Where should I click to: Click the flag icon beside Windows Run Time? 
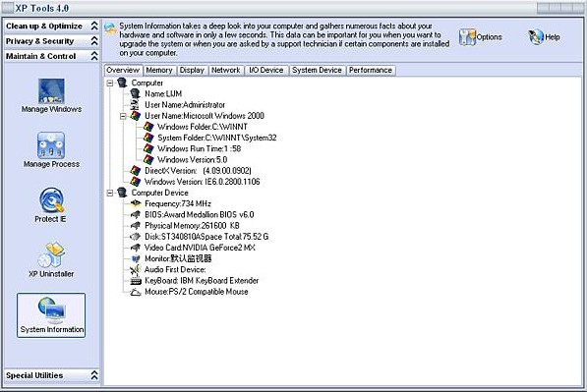pos(148,148)
